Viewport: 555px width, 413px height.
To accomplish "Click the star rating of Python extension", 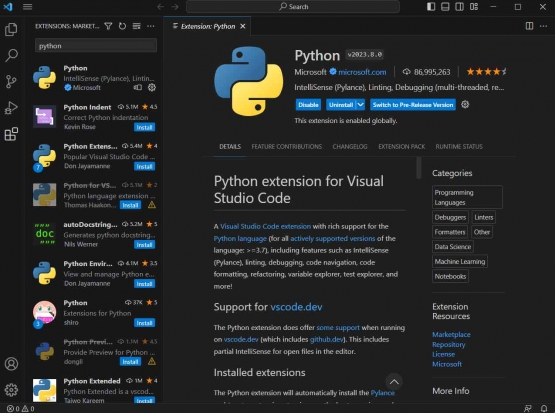I will [x=486, y=72].
